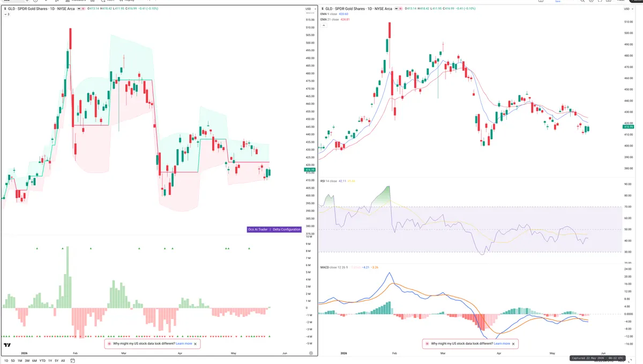Select the EMA 9 close legend
This screenshot has height=364, width=643.
click(x=329, y=14)
